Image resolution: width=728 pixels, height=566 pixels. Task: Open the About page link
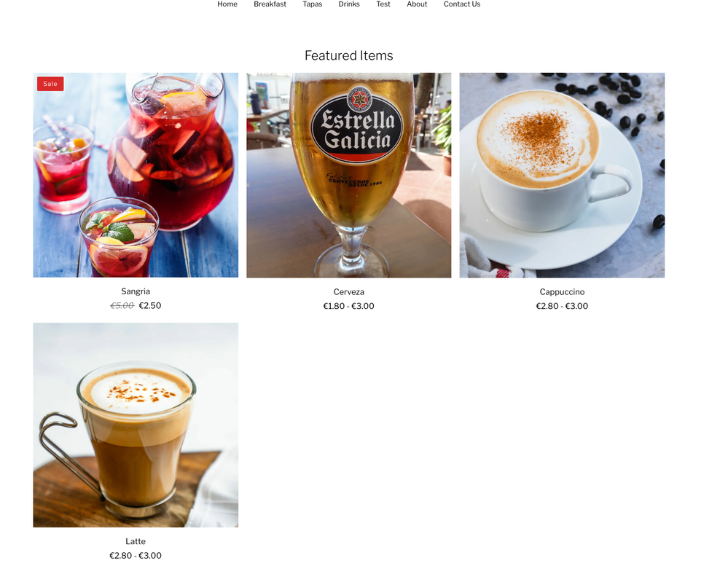point(416,4)
